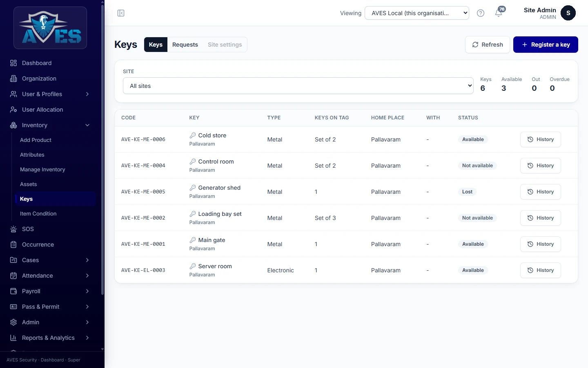Click the Pass & Permit card icon
The height and width of the screenshot is (368, 588).
tap(13, 307)
